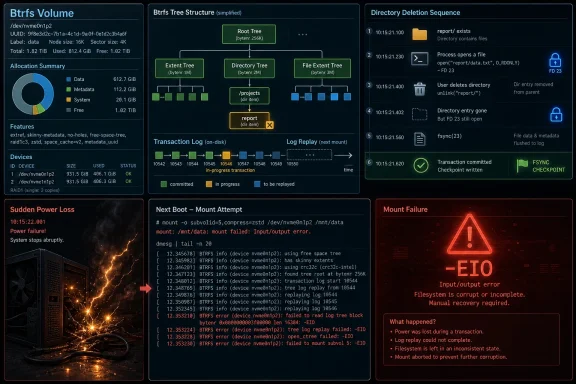Click the Allocation Summary heading

coord(37,66)
